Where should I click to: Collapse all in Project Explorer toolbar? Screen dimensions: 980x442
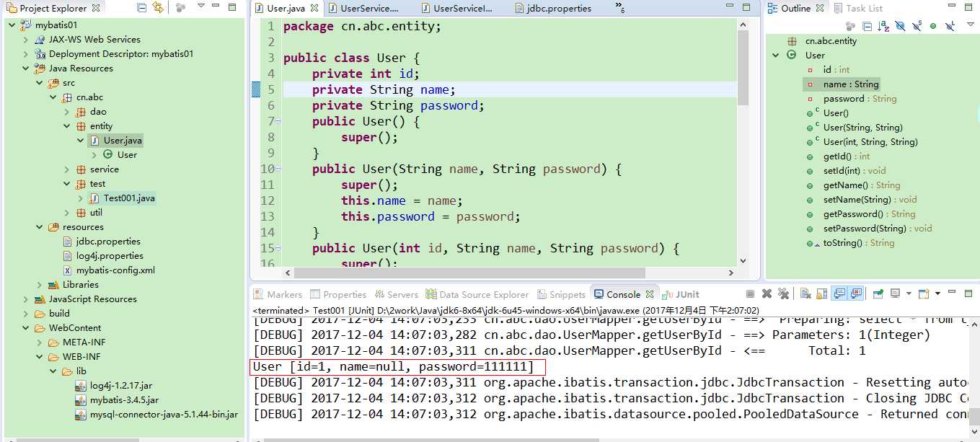(x=141, y=8)
